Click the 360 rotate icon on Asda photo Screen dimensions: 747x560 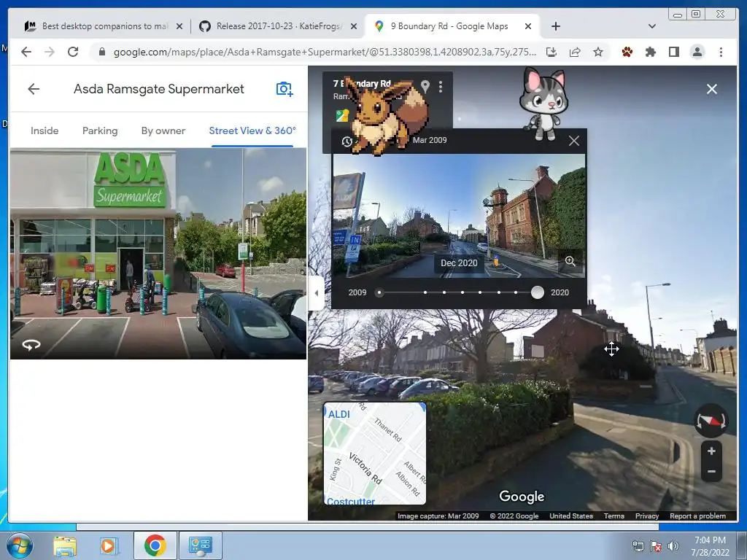(x=31, y=345)
